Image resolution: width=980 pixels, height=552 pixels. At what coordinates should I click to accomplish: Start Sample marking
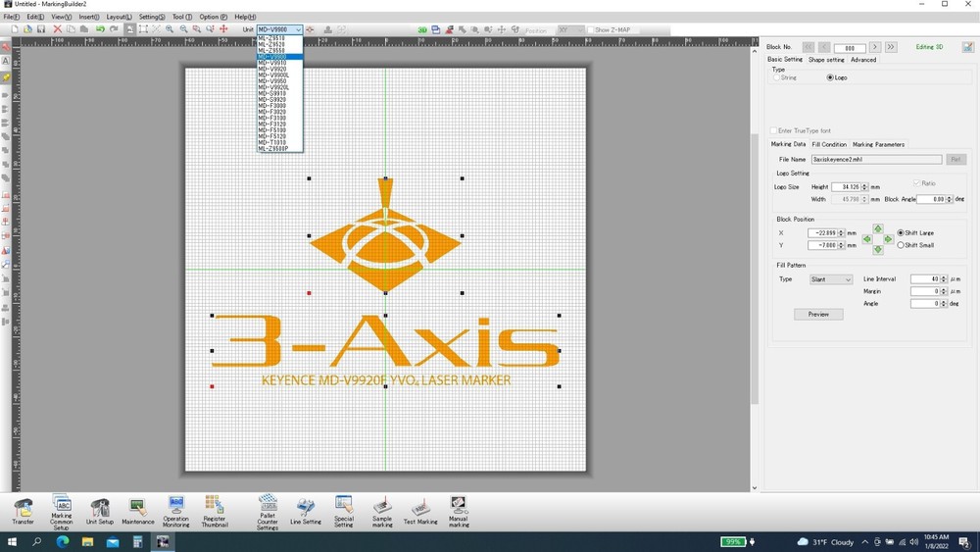tap(382, 512)
